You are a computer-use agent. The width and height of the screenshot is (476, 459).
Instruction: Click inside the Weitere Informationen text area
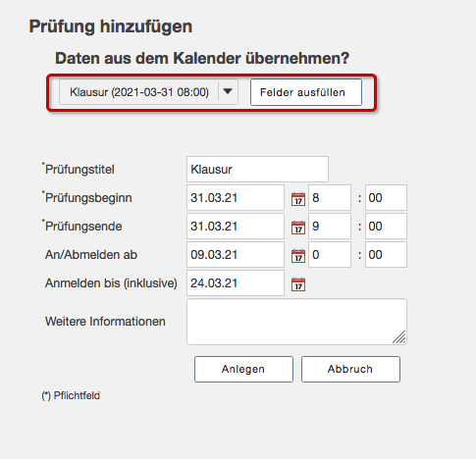(296, 322)
